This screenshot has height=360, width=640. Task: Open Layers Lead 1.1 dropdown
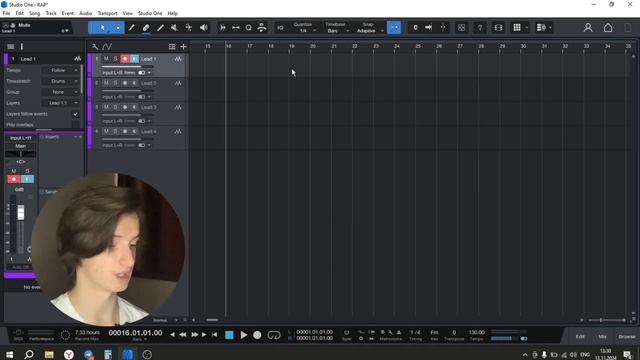pos(60,103)
